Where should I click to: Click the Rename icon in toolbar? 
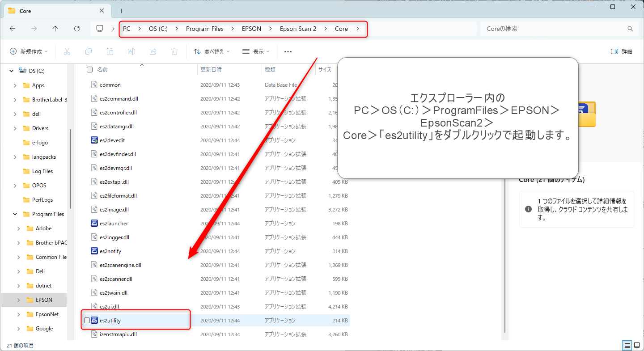(x=131, y=51)
